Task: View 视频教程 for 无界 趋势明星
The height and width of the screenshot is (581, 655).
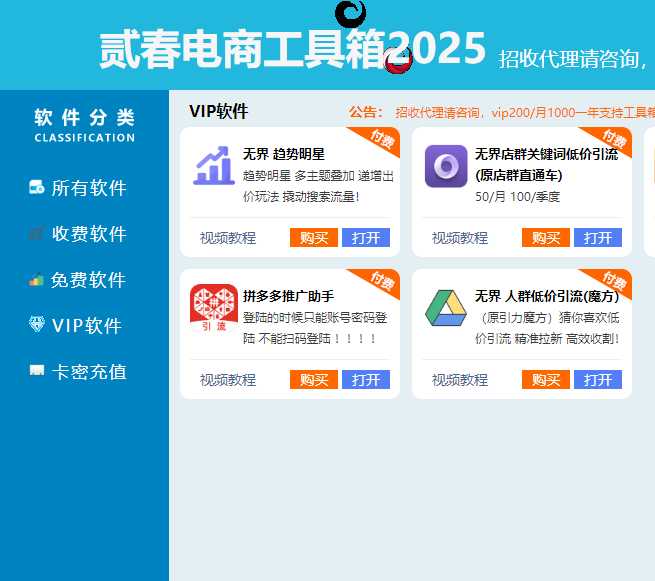Action: tap(228, 238)
